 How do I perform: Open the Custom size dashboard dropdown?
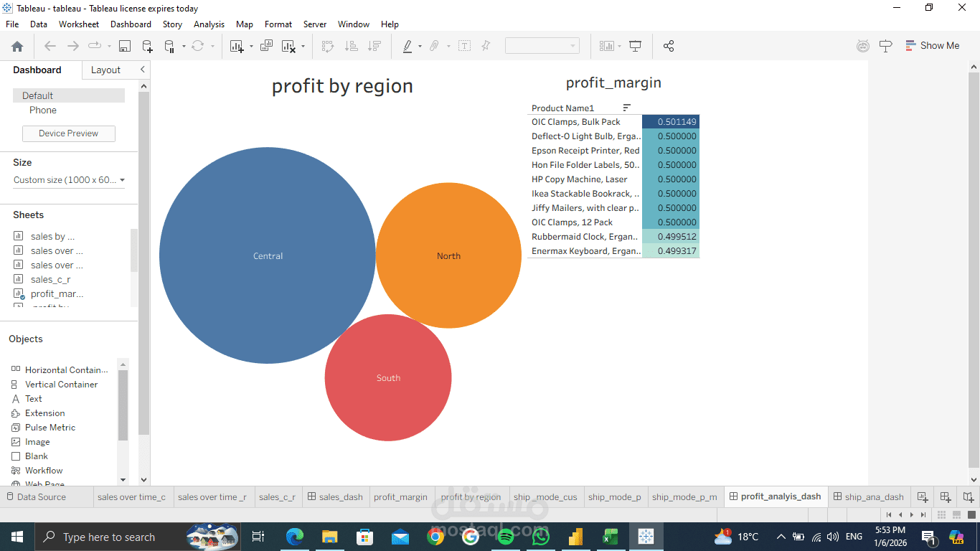click(68, 179)
